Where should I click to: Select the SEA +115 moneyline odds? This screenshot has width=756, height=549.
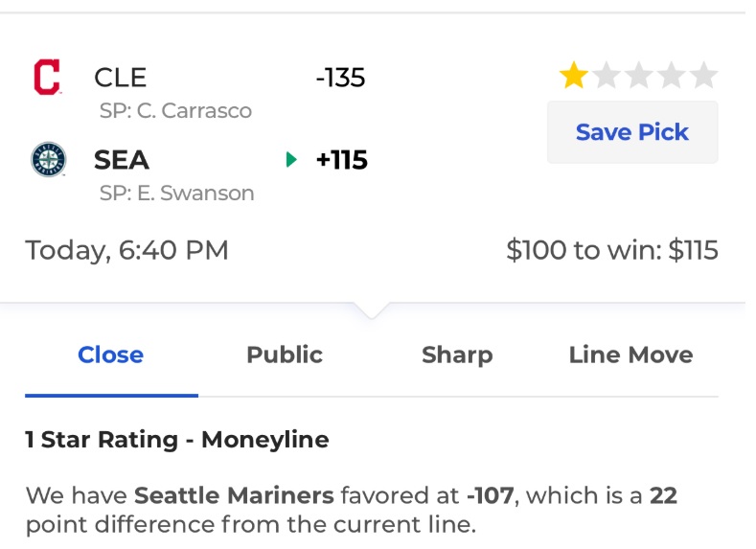point(341,160)
